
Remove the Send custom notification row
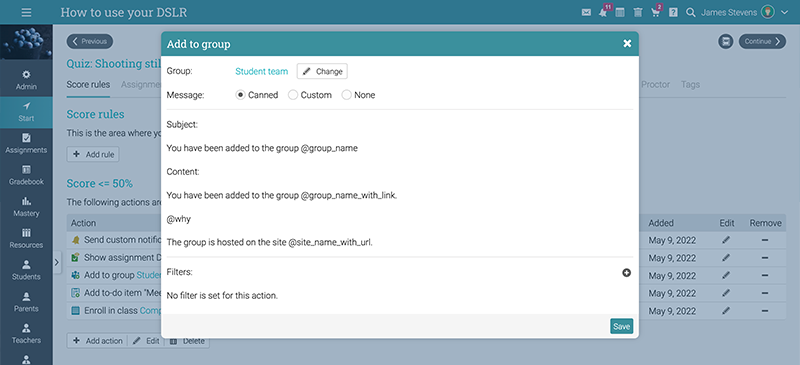[x=764, y=240]
